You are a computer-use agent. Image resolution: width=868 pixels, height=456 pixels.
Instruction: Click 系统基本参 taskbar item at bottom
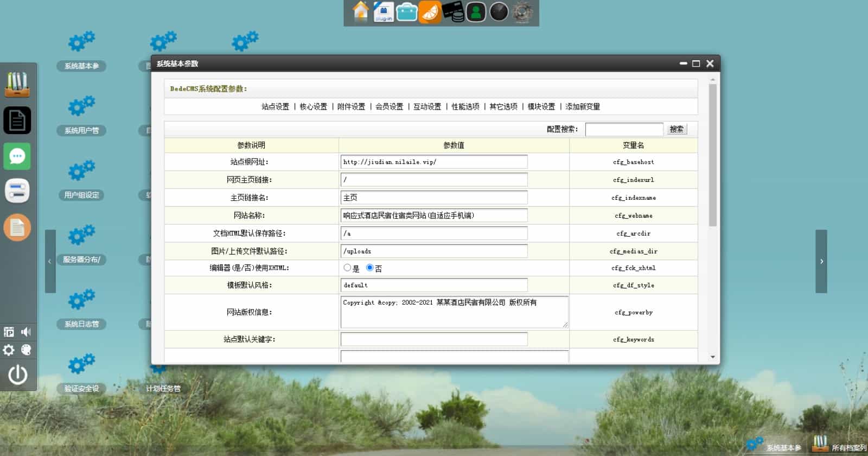point(775,445)
